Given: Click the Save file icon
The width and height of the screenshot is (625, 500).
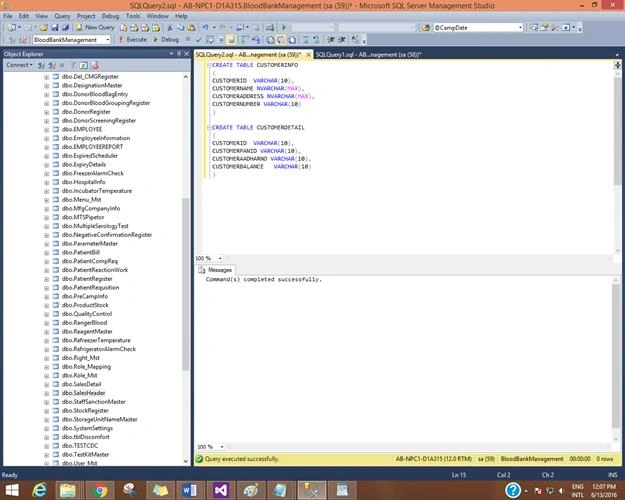Looking at the screenshot, I should (x=55, y=28).
